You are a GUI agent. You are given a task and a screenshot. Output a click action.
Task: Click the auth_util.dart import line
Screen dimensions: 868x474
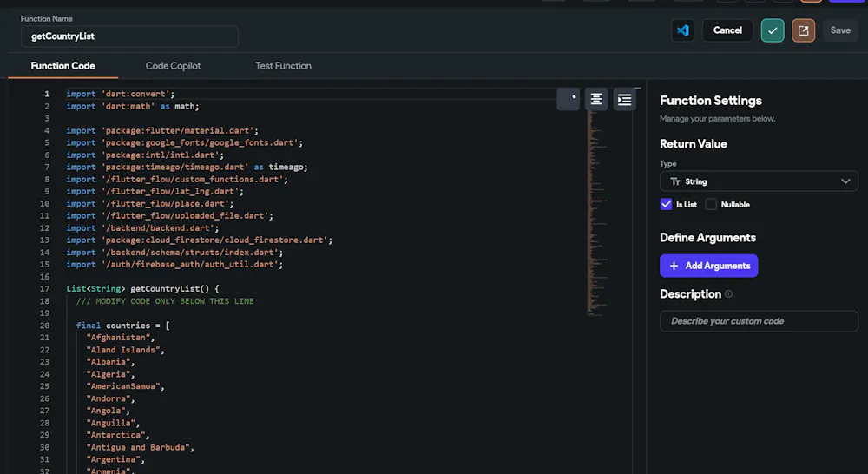click(x=175, y=265)
